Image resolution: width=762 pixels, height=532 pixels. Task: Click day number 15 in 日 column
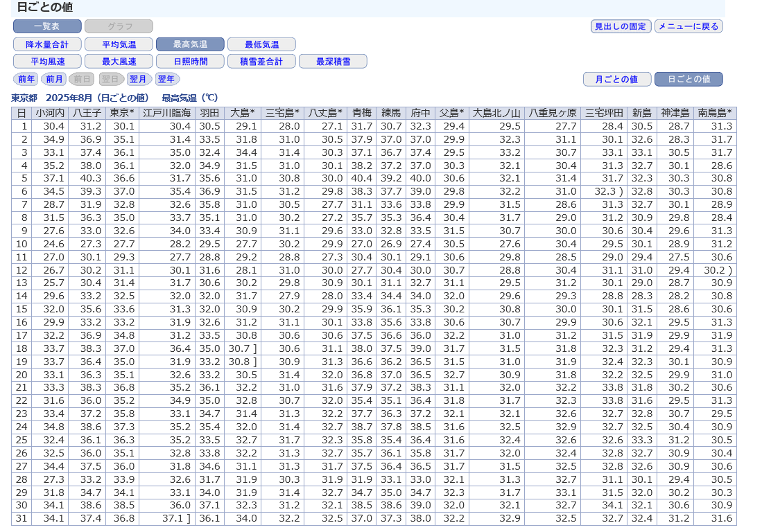[22, 309]
